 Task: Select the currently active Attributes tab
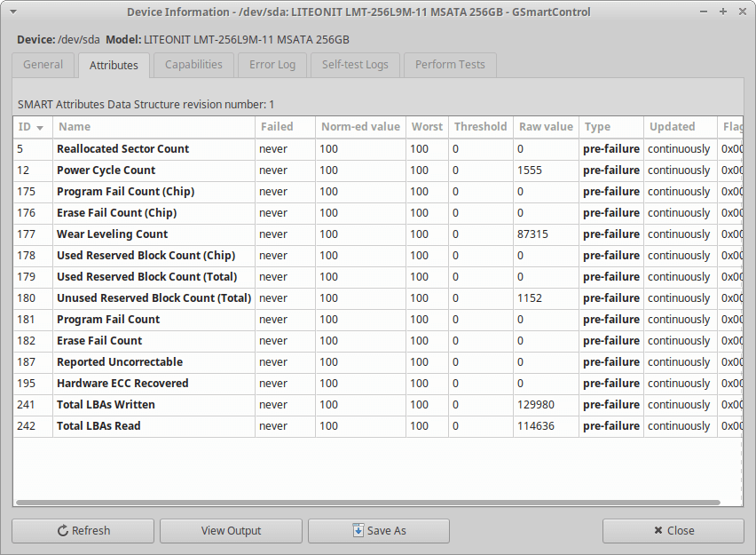[x=114, y=65]
